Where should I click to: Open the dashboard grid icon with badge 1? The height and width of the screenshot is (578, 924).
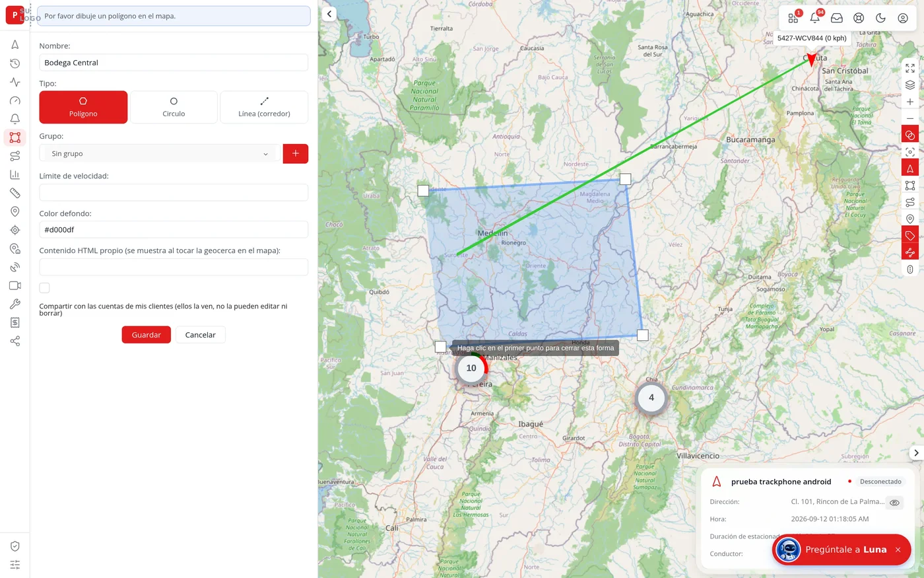(793, 18)
